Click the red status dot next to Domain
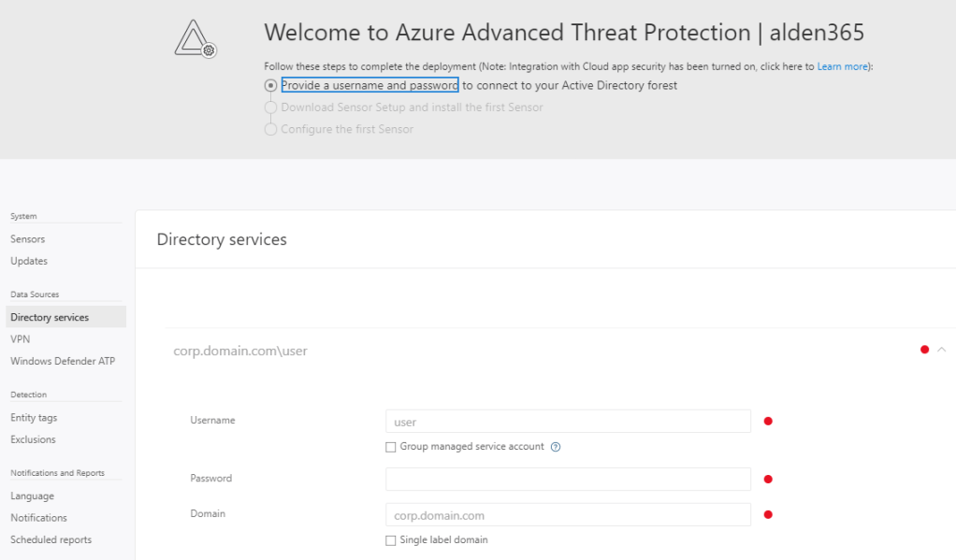Viewport: 956px width, 560px height. 768,514
